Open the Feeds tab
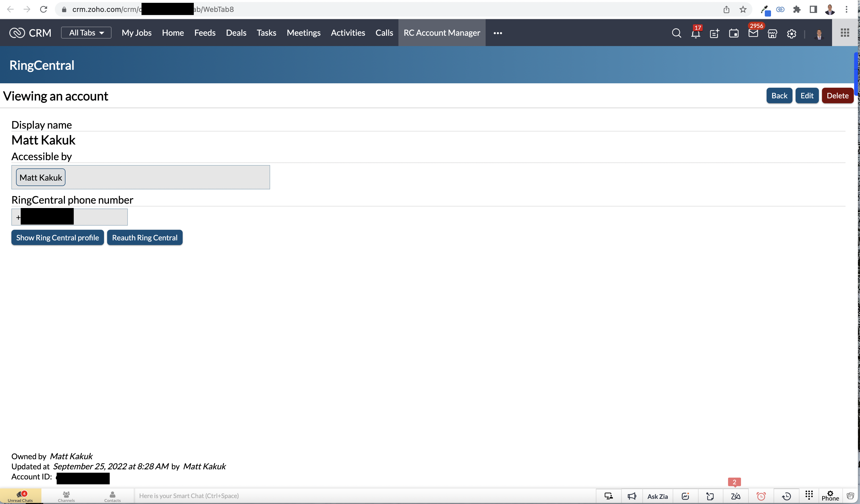The image size is (860, 504). coord(205,33)
